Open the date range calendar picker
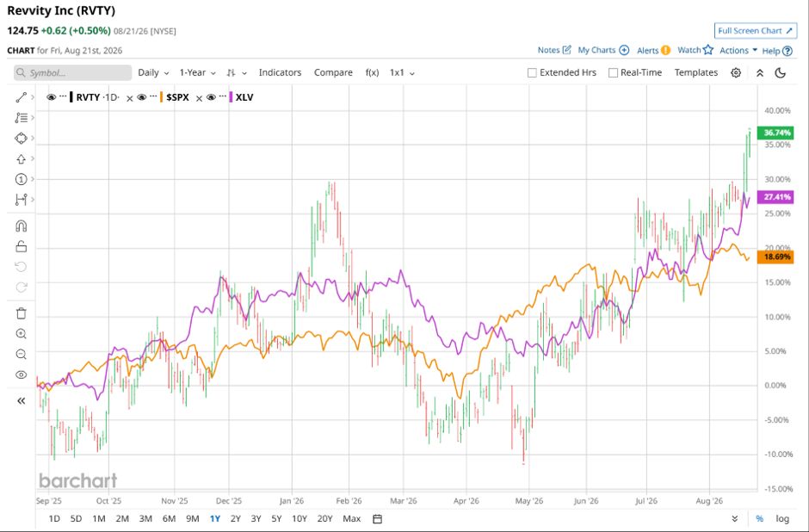The width and height of the screenshot is (809, 532). click(x=377, y=518)
